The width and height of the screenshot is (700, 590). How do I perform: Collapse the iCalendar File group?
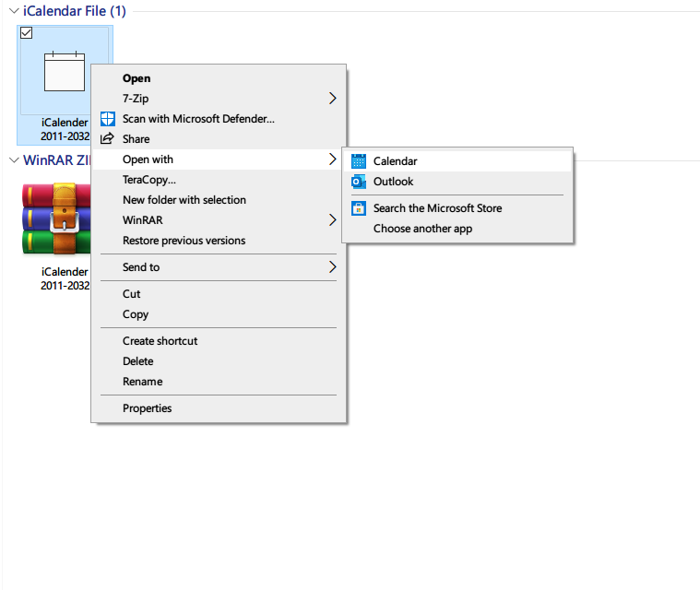(x=12, y=11)
